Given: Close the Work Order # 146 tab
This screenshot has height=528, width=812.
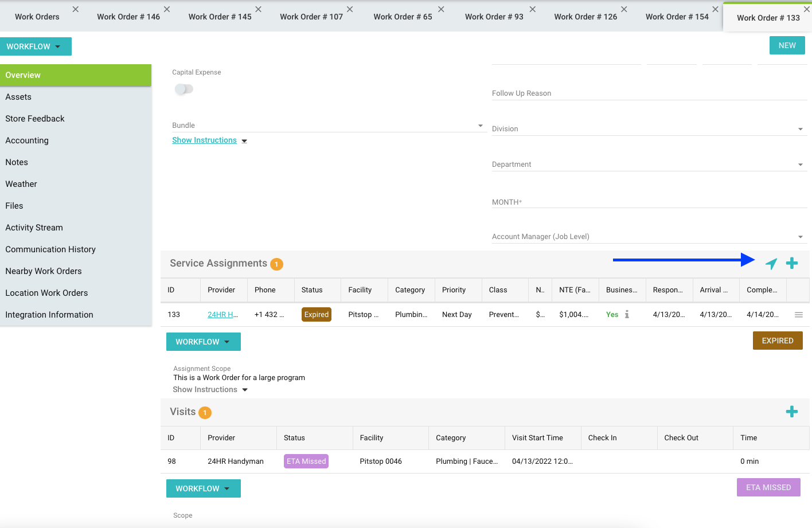Looking at the screenshot, I should 167,9.
